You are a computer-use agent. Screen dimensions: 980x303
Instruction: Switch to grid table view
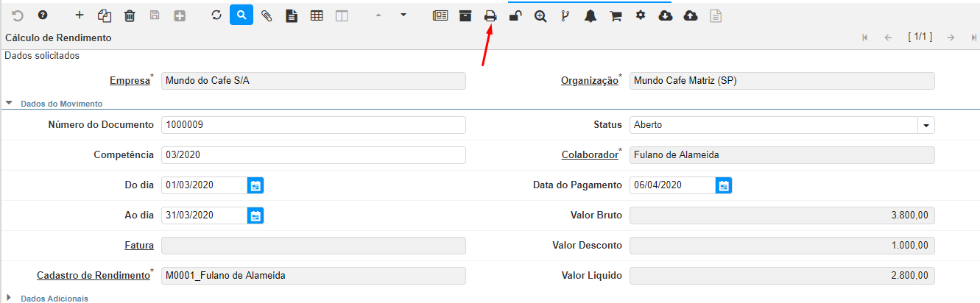(317, 15)
